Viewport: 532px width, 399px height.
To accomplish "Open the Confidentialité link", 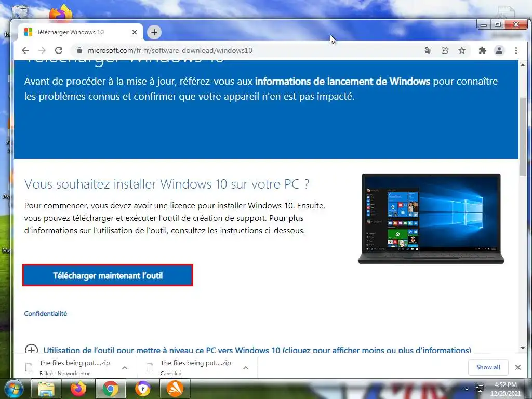I will (x=46, y=313).
